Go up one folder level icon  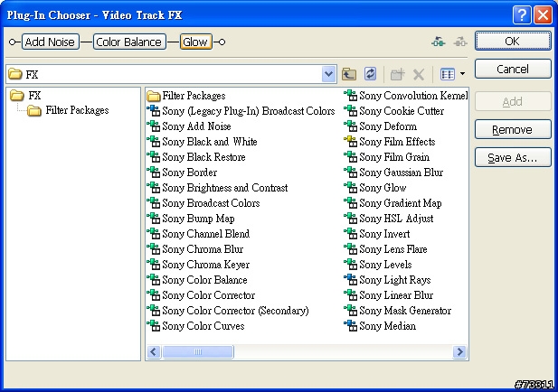349,74
